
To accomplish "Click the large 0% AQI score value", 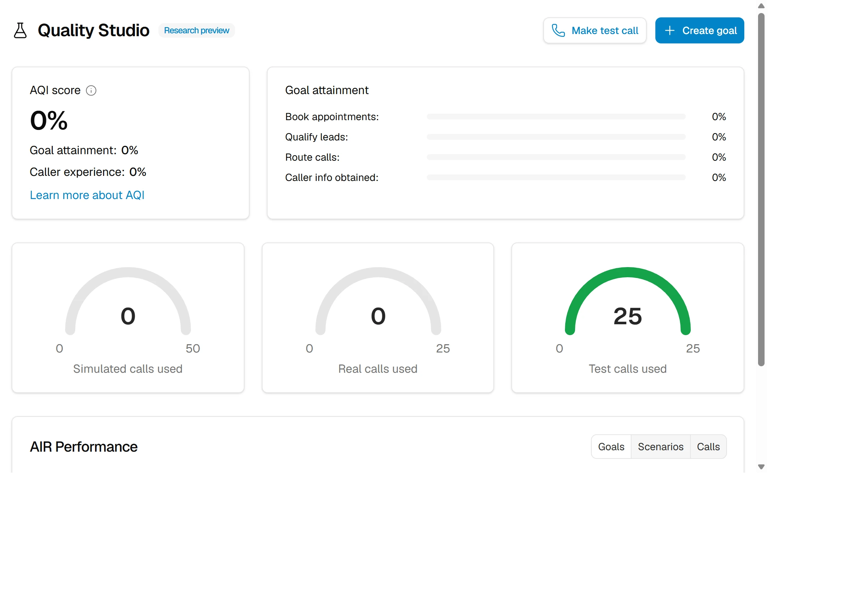I will click(49, 121).
